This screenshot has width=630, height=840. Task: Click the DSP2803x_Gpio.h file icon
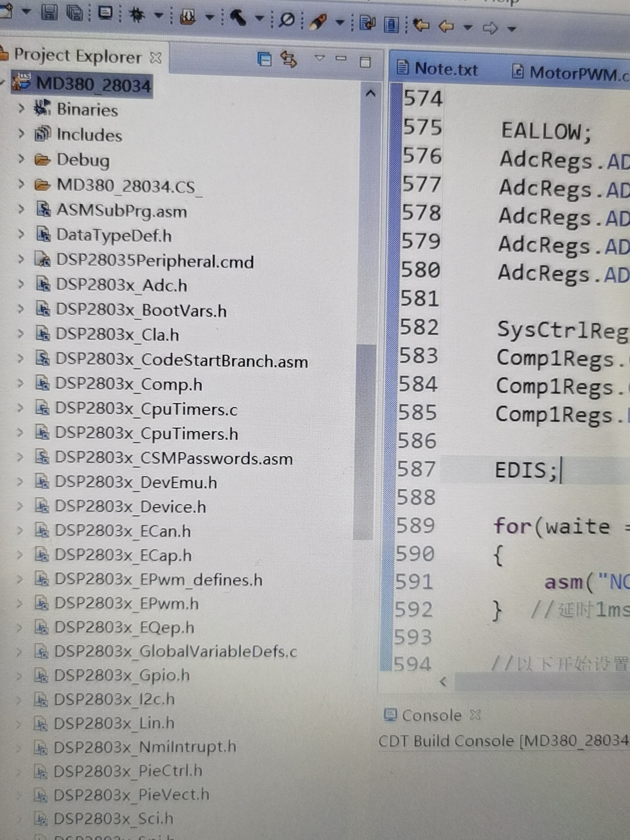(41, 675)
